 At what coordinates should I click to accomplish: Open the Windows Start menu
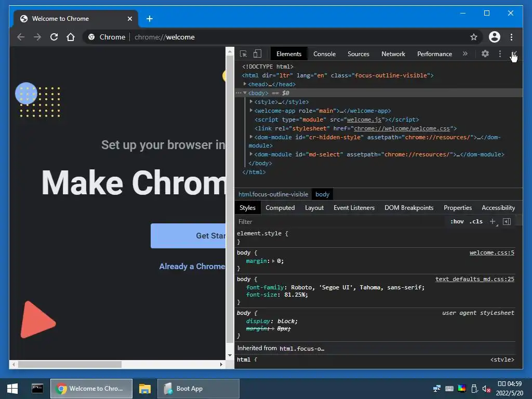(12, 389)
